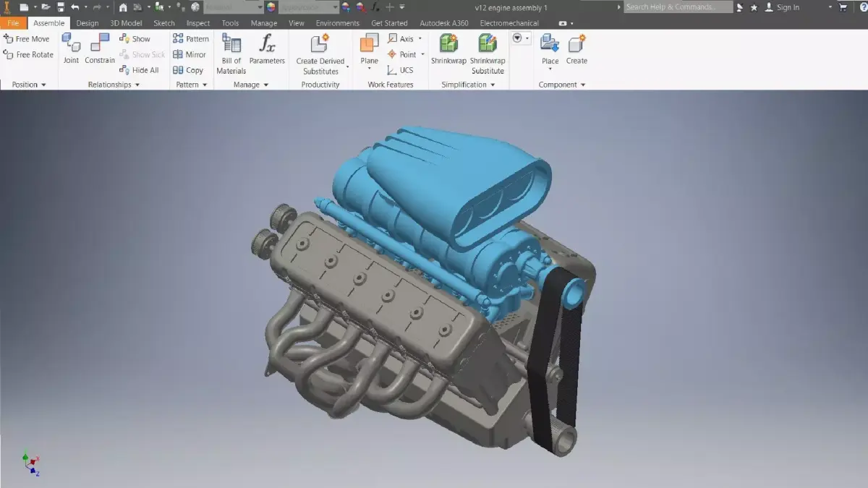Click Show relationships
868x488 pixels.
pos(135,39)
